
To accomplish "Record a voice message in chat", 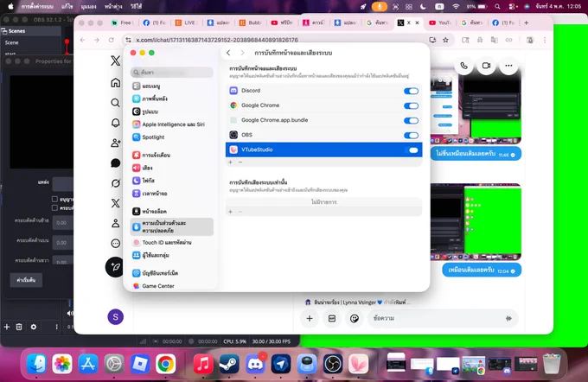I will [508, 318].
